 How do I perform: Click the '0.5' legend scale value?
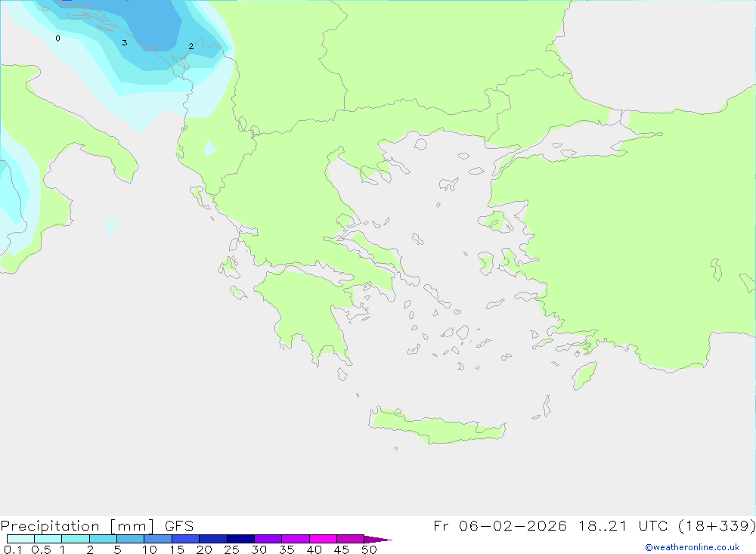click(x=41, y=549)
